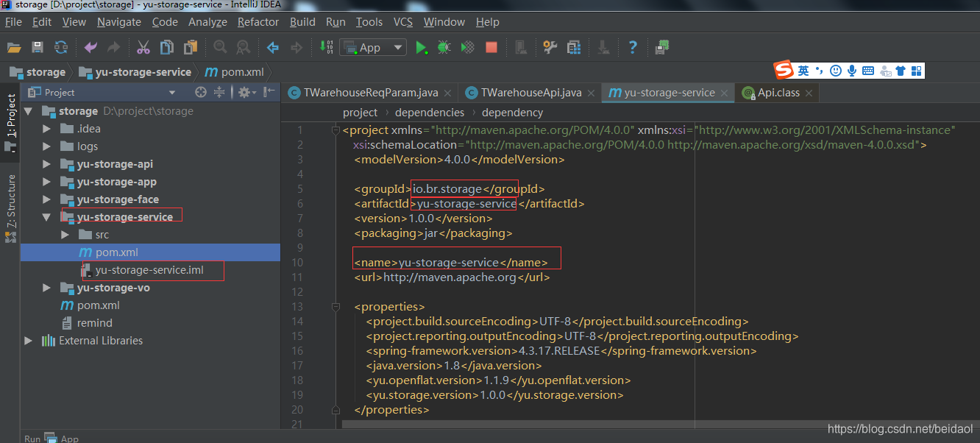Screen dimensions: 980x443
Task: Open the Navigate menu
Action: (x=118, y=22)
